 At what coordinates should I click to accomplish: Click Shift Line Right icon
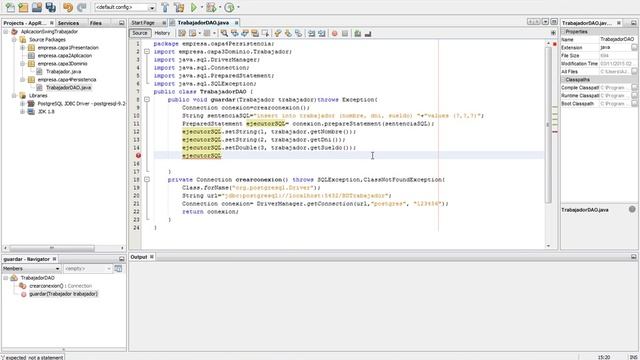(322, 33)
